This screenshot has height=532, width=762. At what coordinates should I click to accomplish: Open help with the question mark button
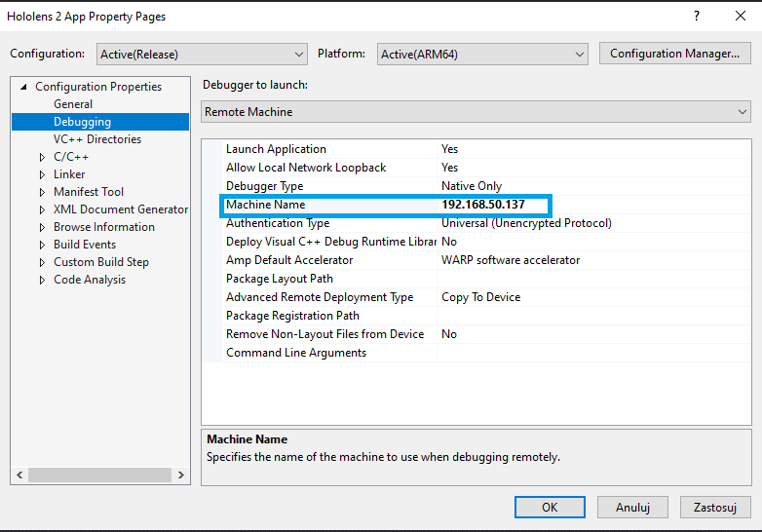click(x=697, y=16)
